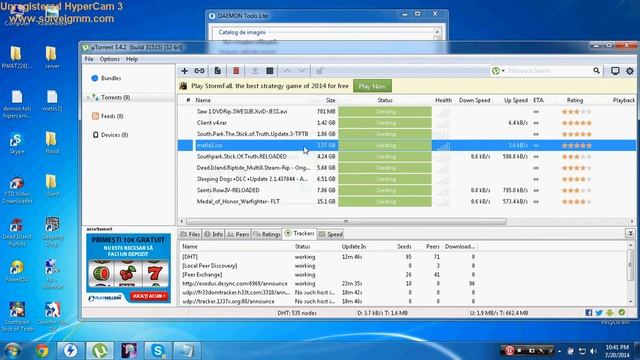This screenshot has width=640, height=360.
Task: Select Feeds (0) in the sidebar
Action: point(112,116)
